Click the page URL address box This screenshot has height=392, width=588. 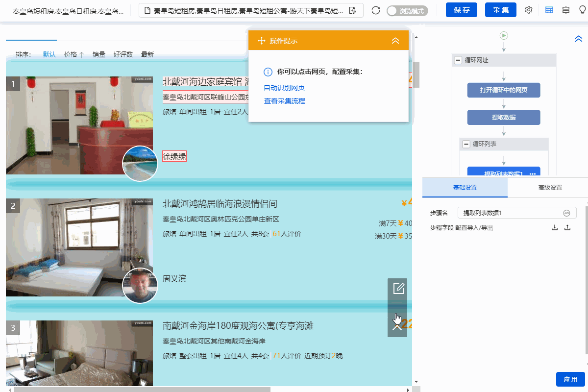pos(251,10)
